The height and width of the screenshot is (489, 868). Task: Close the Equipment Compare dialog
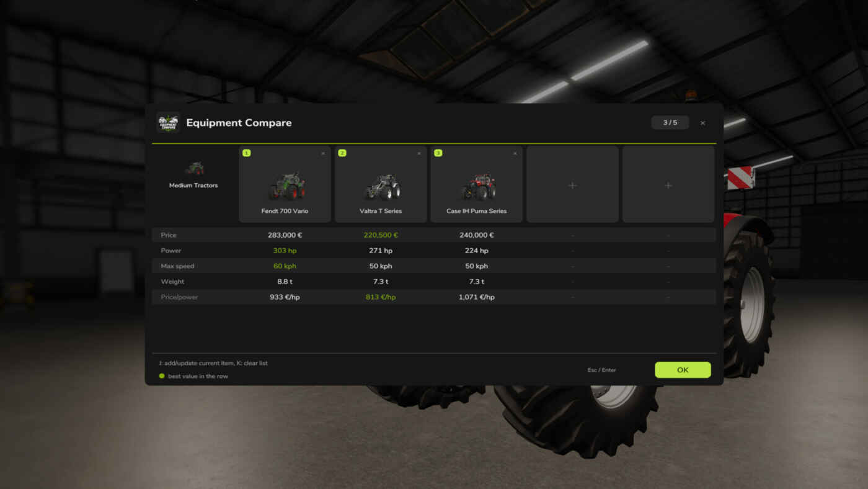point(702,123)
